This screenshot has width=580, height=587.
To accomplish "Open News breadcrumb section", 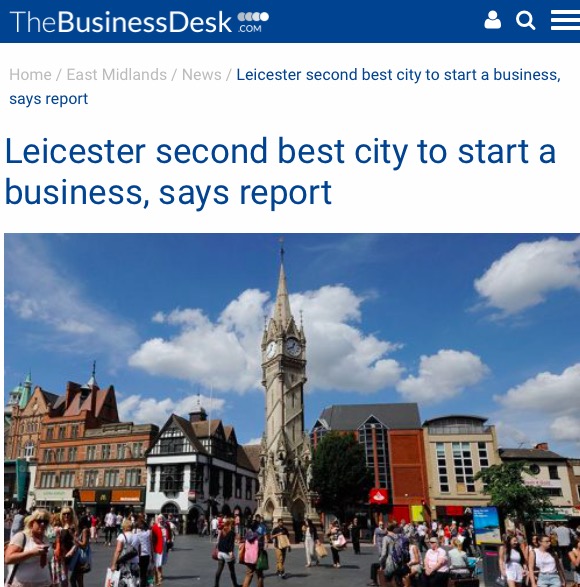I will click(x=201, y=74).
